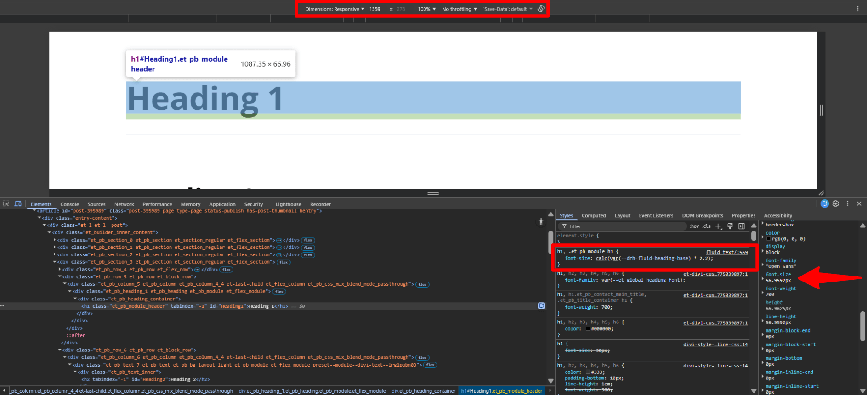
Task: Click the new style rule plus icon
Action: point(719,226)
